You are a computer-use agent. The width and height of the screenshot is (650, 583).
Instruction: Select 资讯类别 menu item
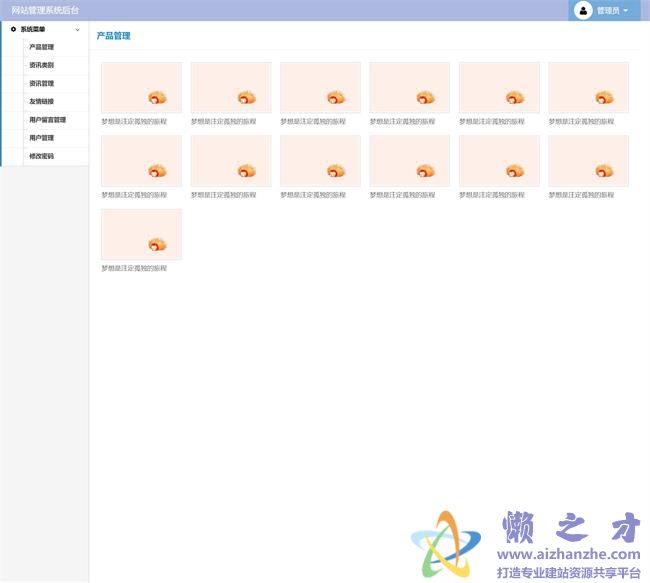point(42,65)
